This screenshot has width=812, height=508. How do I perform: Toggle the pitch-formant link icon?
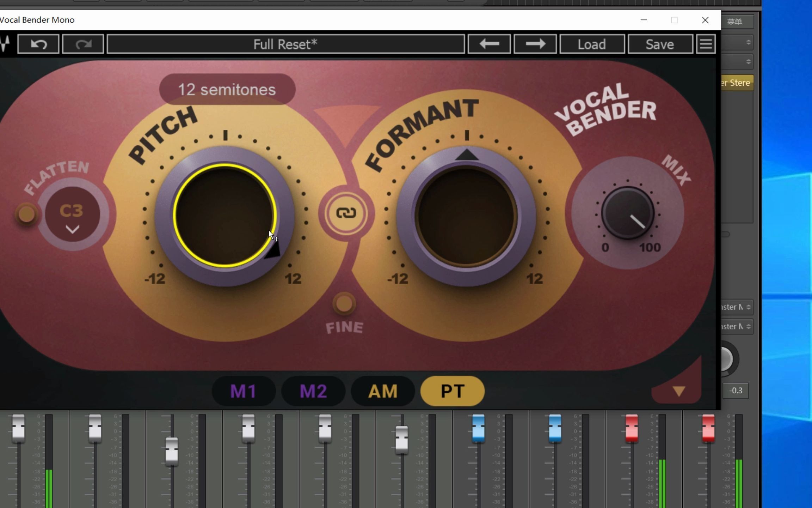click(346, 213)
